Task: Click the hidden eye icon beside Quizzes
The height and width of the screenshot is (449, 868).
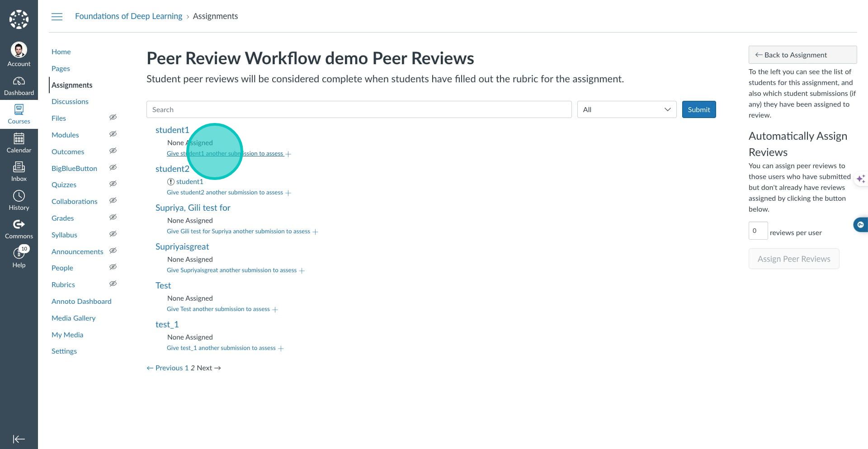Action: pyautogui.click(x=113, y=184)
